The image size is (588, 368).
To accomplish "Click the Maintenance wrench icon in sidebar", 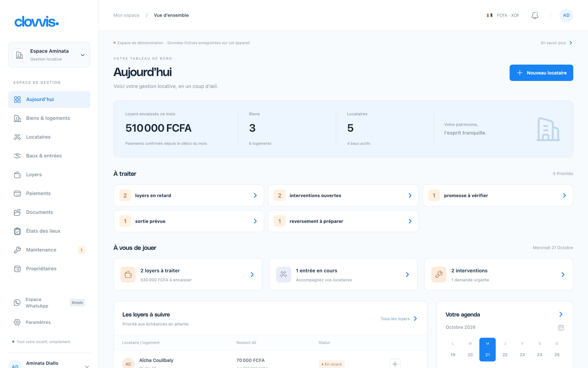I will 17,250.
